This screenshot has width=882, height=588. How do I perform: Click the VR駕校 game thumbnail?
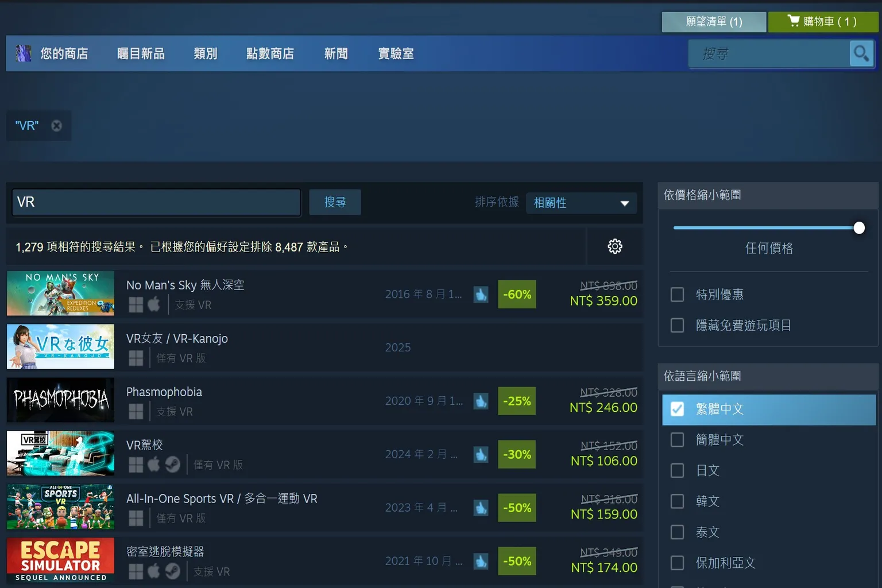pyautogui.click(x=60, y=454)
